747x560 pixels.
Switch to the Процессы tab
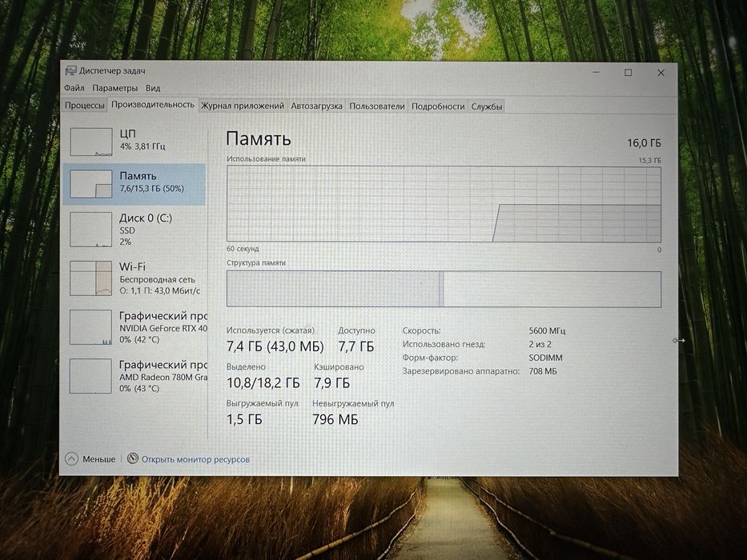tap(84, 106)
